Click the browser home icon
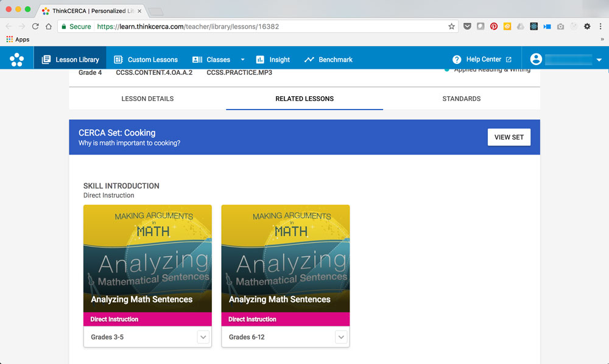 49,26
